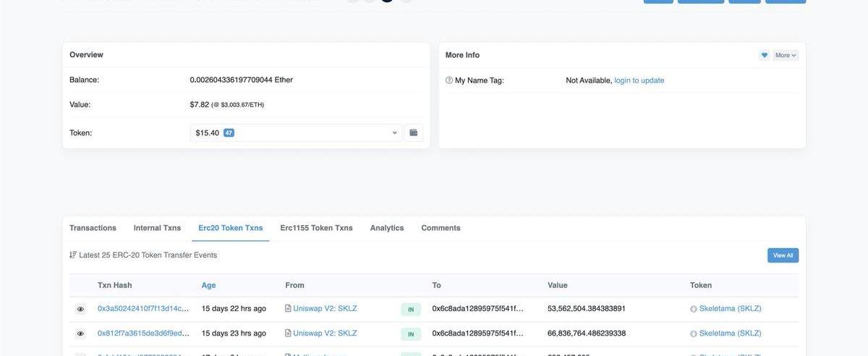Click the Age column header to toggle format
868x356 pixels.
coord(208,285)
